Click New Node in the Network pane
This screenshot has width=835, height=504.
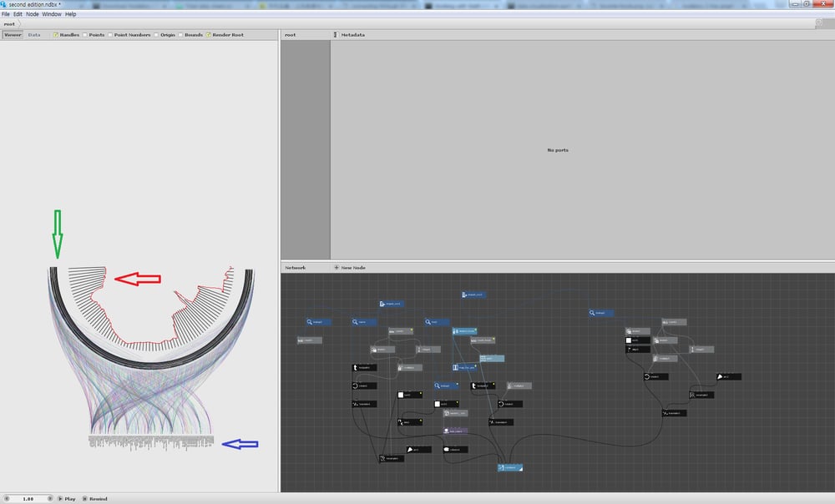[349, 268]
